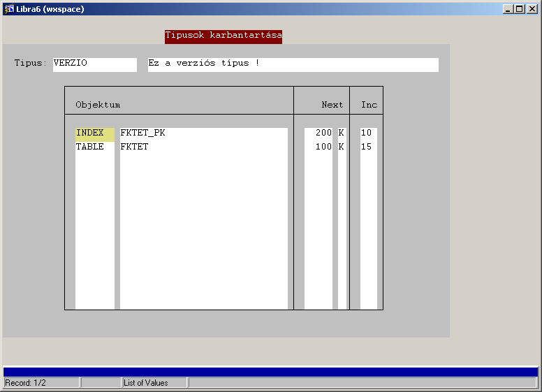Click the K unit in FKTET row

342,148
